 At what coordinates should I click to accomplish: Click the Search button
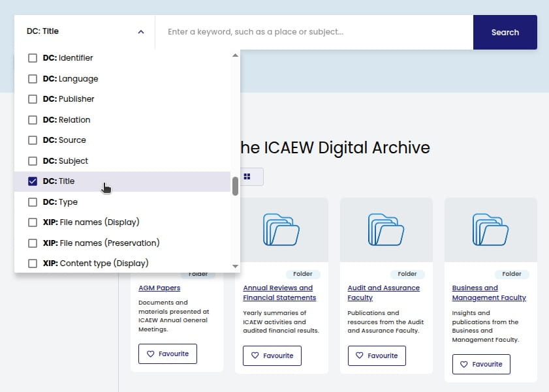(505, 32)
